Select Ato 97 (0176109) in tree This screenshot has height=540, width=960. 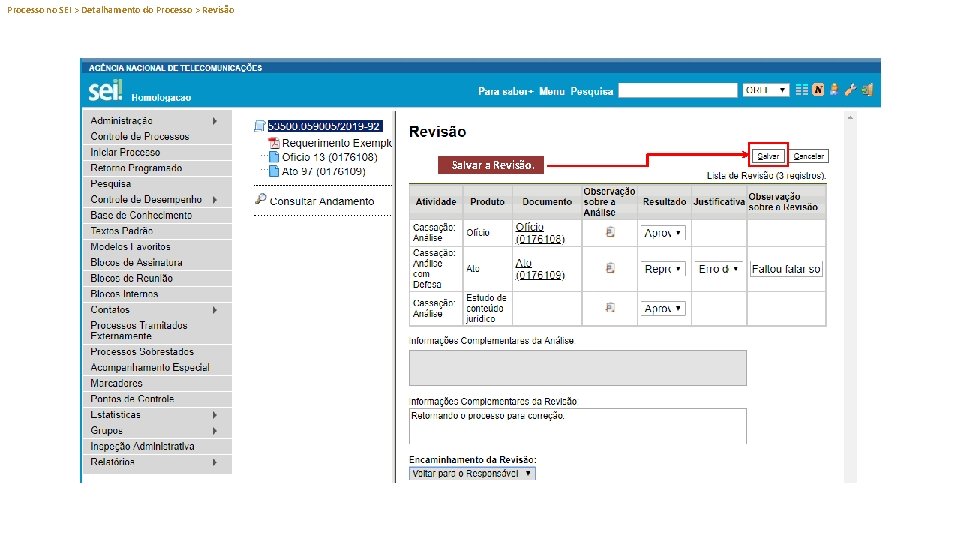click(x=323, y=171)
